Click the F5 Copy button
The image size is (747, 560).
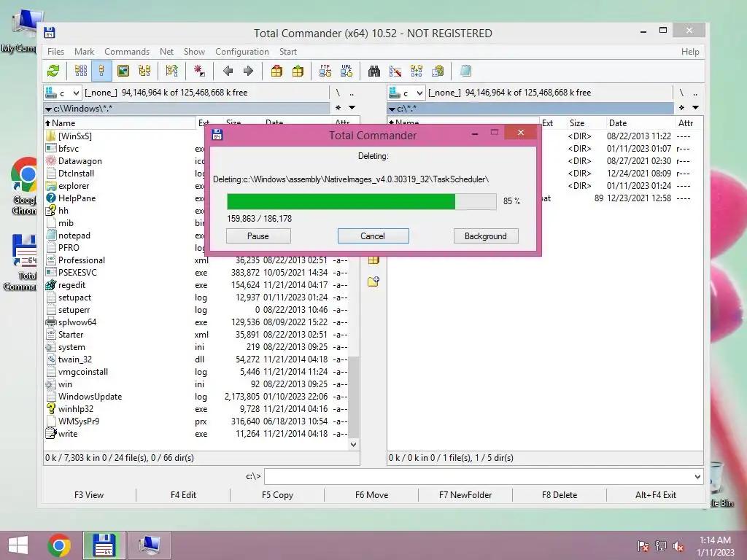click(277, 495)
